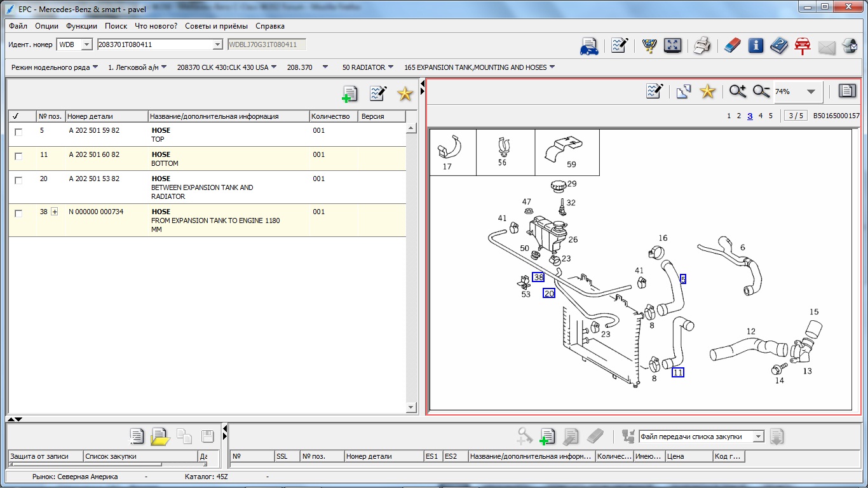Viewport: 868px width, 488px height.
Task: Click the star icon above the parts list
Action: [x=405, y=94]
